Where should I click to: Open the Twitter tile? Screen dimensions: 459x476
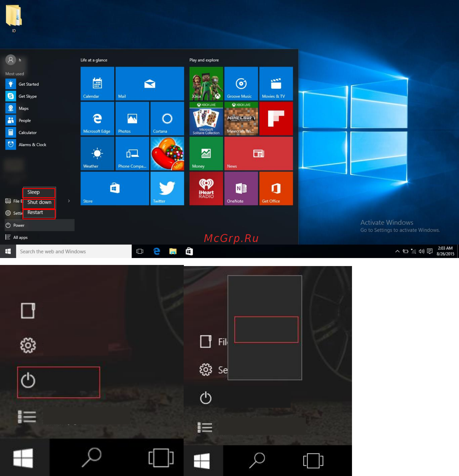pos(167,188)
